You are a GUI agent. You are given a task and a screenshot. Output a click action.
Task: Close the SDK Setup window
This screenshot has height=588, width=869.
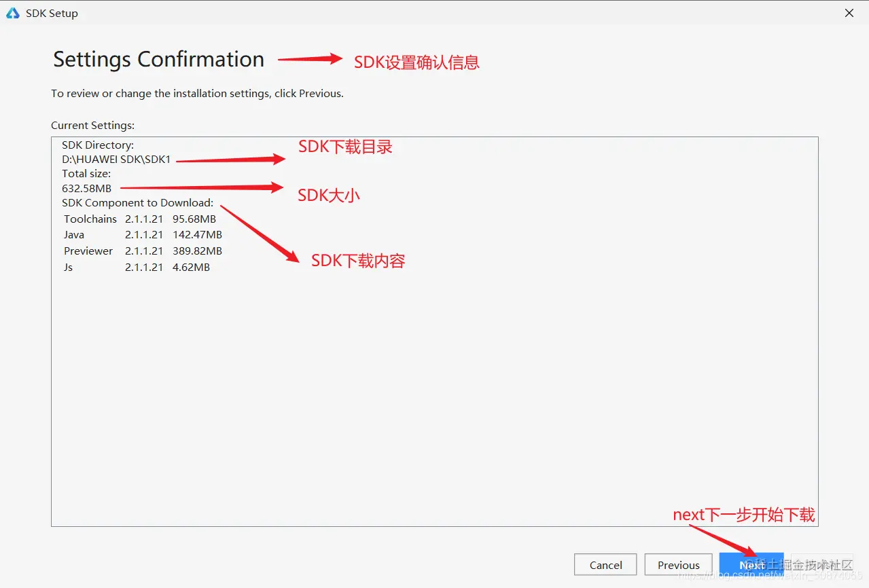[x=849, y=13]
